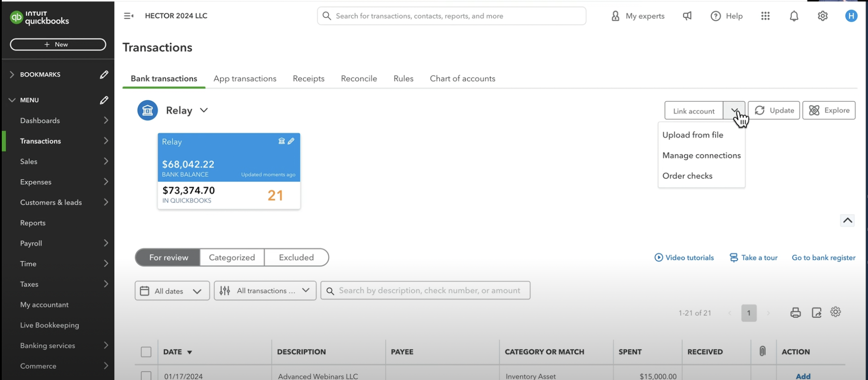This screenshot has height=380, width=868.
Task: Switch to the Excluded filter
Action: pos(296,258)
